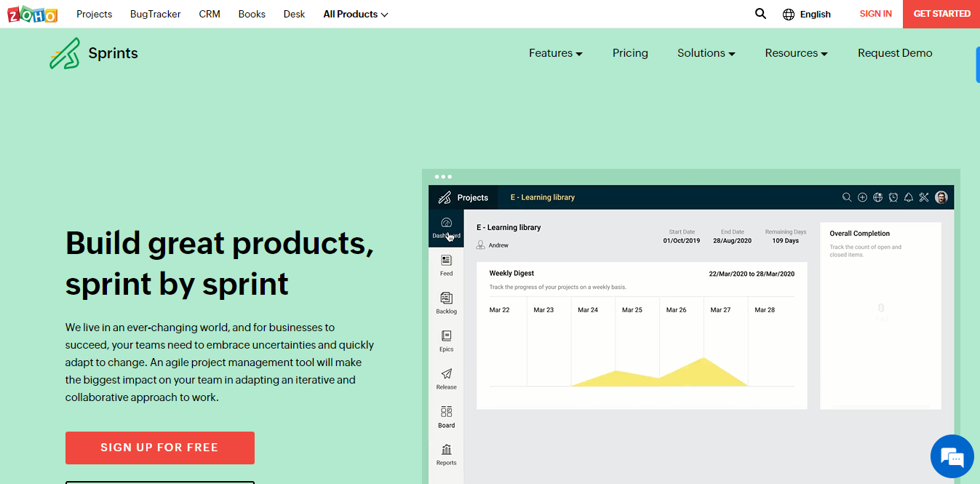Viewport: 980px width, 484px height.
Task: Open the site search magnifier icon
Action: tap(761, 14)
